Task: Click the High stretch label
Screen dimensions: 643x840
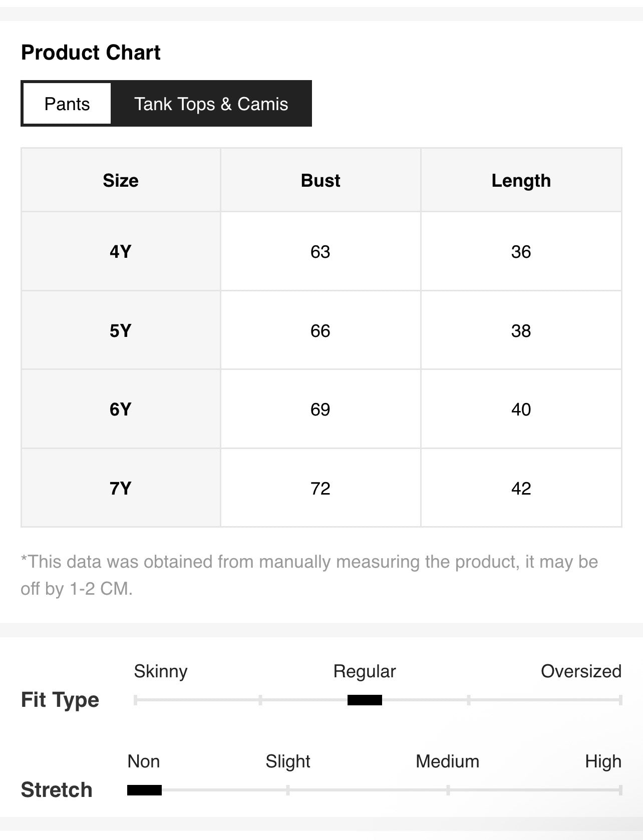Action: pyautogui.click(x=603, y=761)
